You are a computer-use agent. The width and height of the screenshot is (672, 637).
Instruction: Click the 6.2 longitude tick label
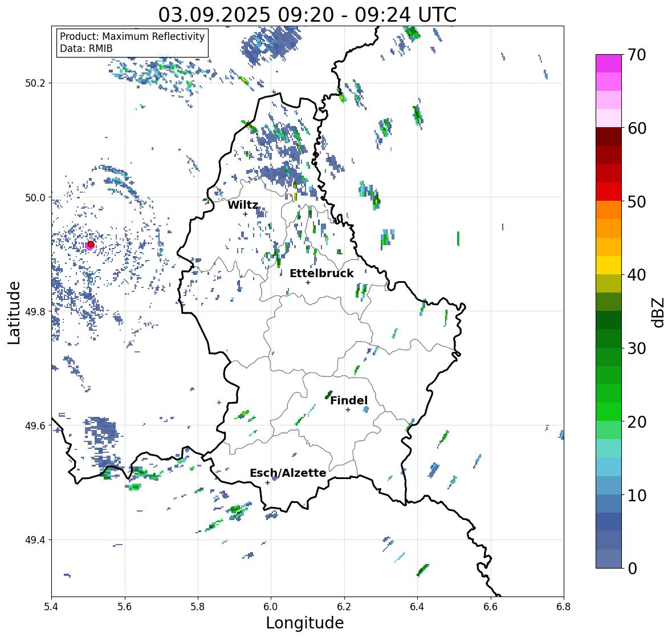(344, 607)
